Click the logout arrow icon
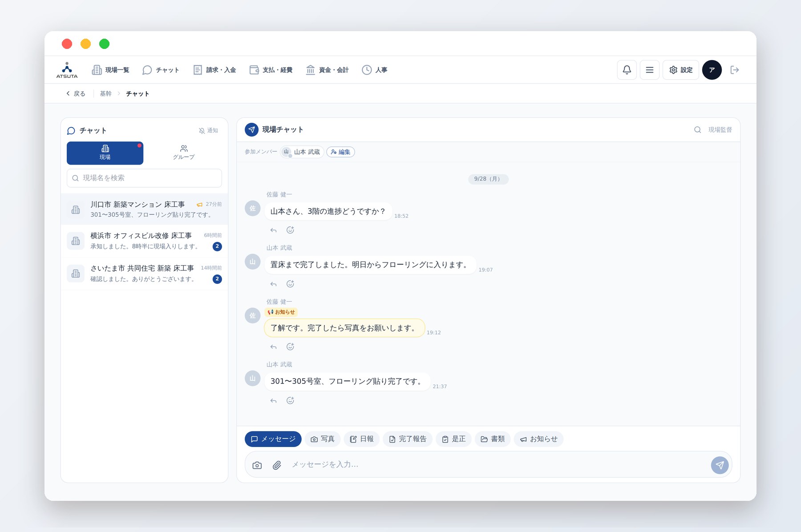Viewport: 801px width, 532px height. click(x=735, y=70)
